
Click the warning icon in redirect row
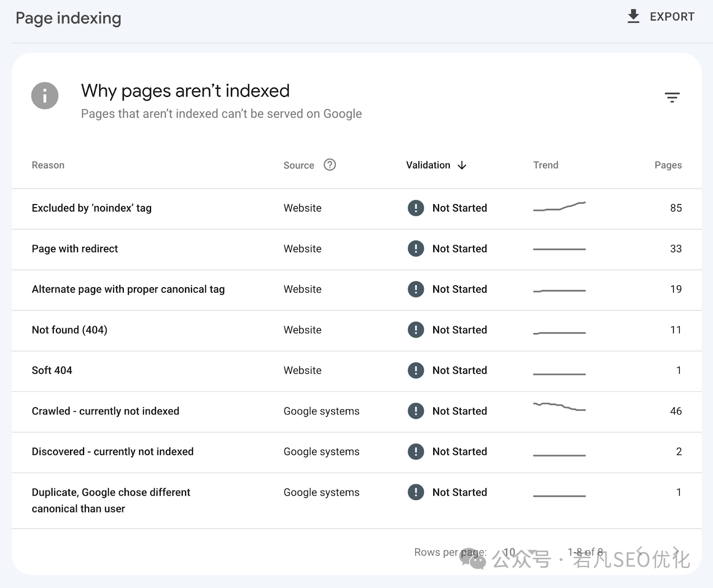pyautogui.click(x=416, y=249)
